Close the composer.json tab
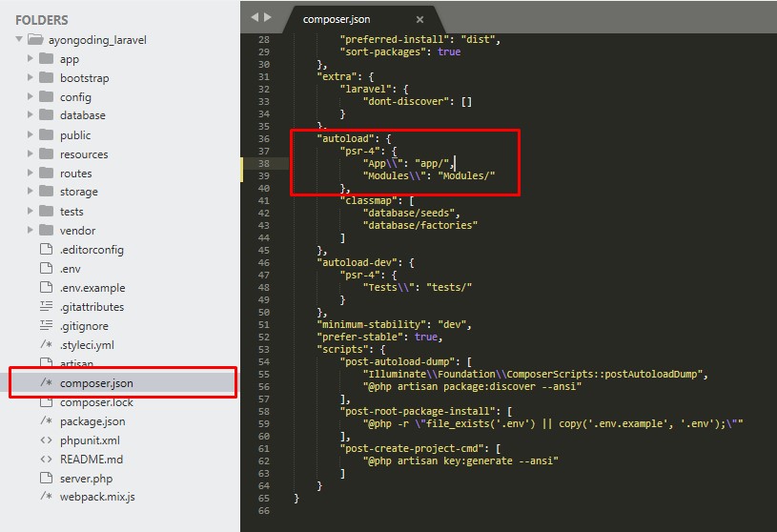The height and width of the screenshot is (532, 777). (419, 19)
